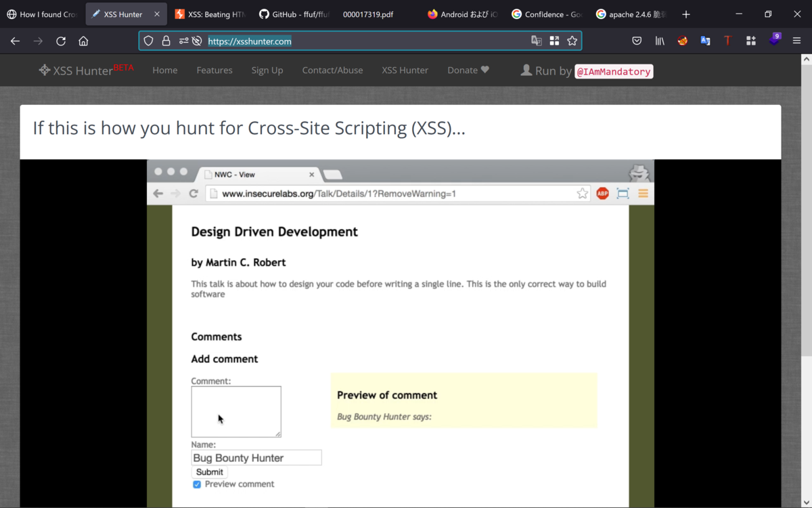Go to Firefox home page icon
812x508 pixels.
coord(83,41)
